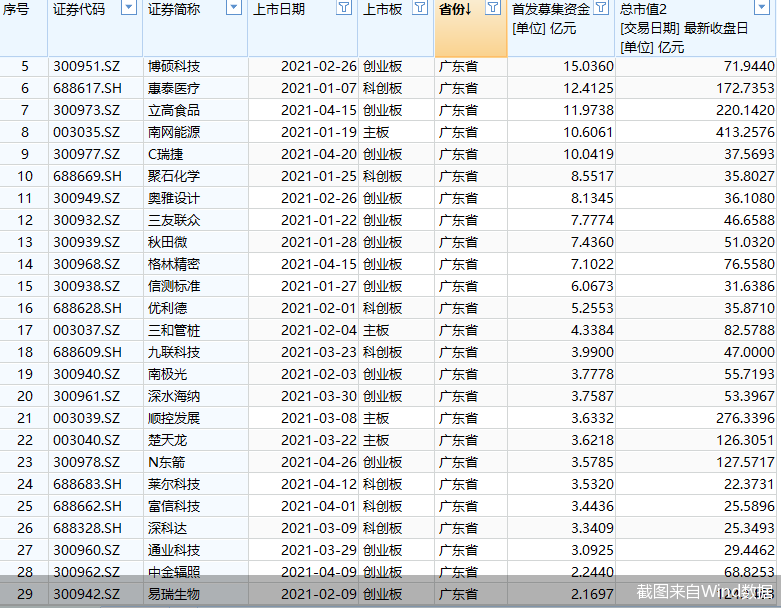The width and height of the screenshot is (781, 608).
Task: Click row number 17 cell
Action: tap(25, 330)
